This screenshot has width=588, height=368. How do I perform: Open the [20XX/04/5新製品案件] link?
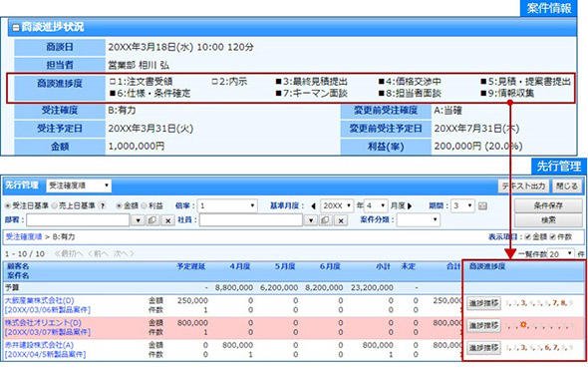(46, 354)
